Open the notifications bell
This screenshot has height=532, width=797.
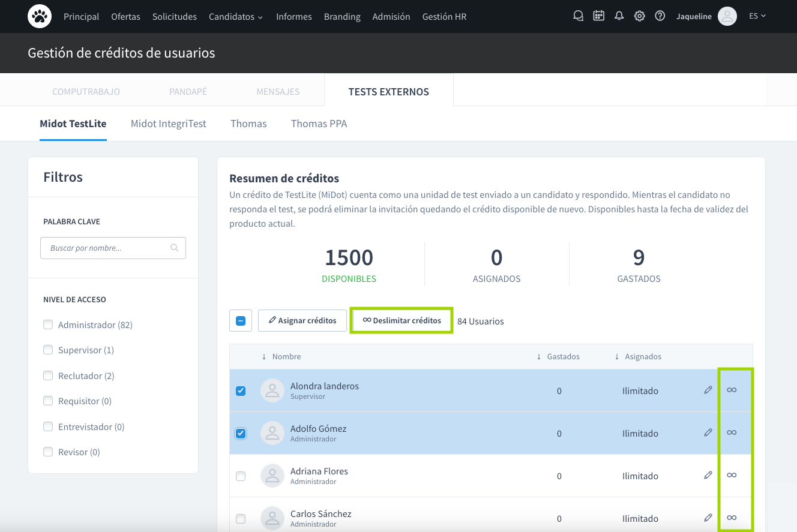click(x=619, y=16)
